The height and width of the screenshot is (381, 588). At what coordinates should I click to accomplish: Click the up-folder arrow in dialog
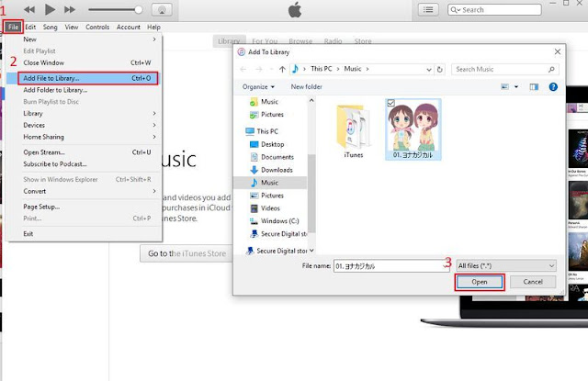point(282,69)
